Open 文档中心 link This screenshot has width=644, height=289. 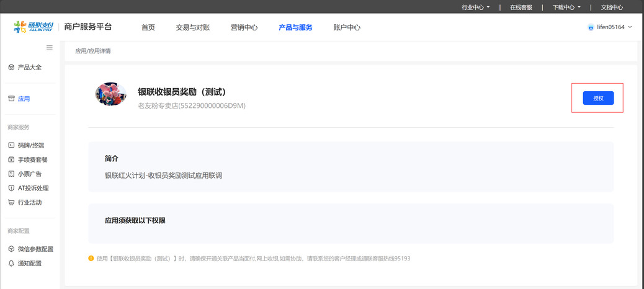(612, 7)
